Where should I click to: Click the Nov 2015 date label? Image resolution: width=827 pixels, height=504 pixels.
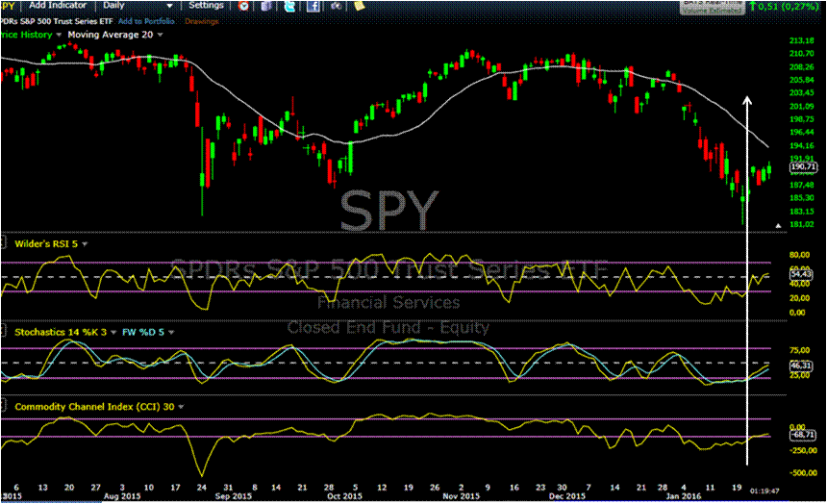462,496
